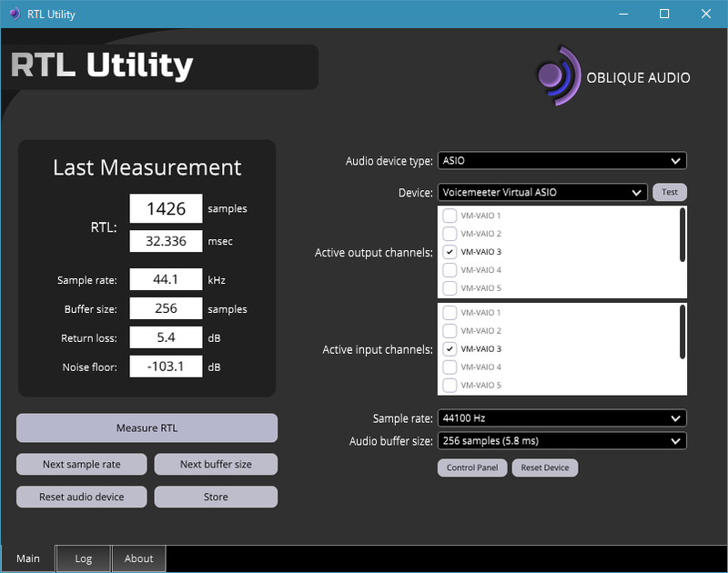Open the ASIO Control Panel button

tap(472, 467)
